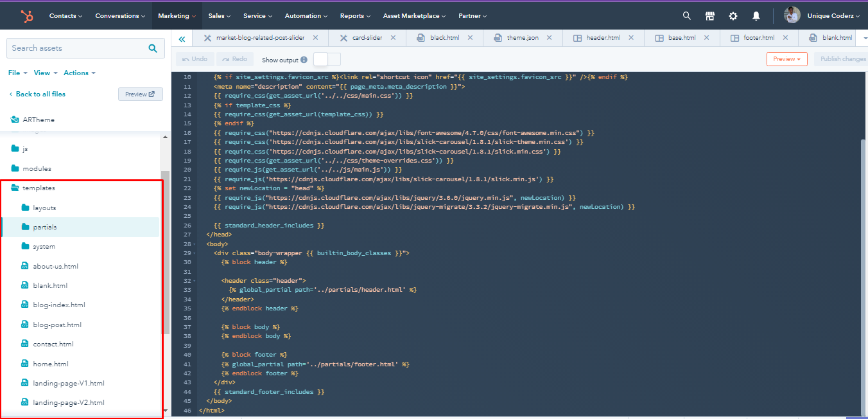868x419 pixels.
Task: Select blog-post.html in the file tree
Action: tap(57, 325)
